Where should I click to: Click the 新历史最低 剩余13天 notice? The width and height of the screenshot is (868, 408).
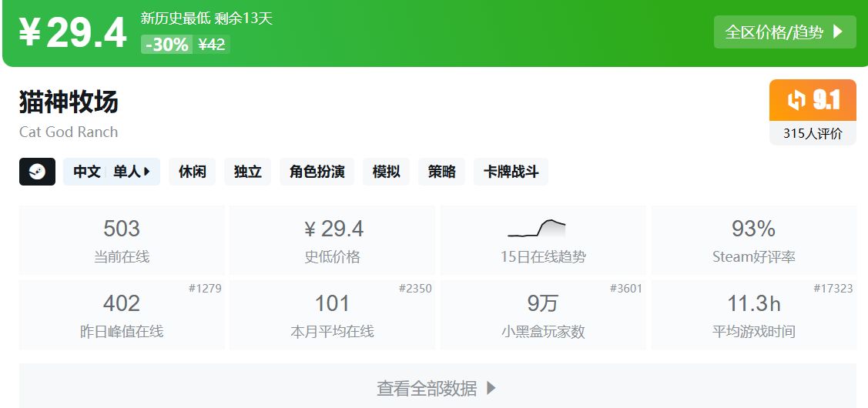tap(206, 18)
